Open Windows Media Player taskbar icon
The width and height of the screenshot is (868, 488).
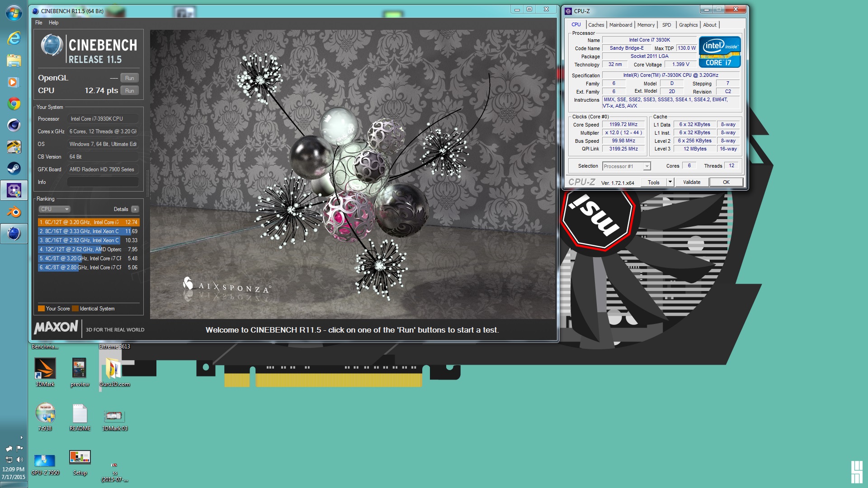coord(14,82)
